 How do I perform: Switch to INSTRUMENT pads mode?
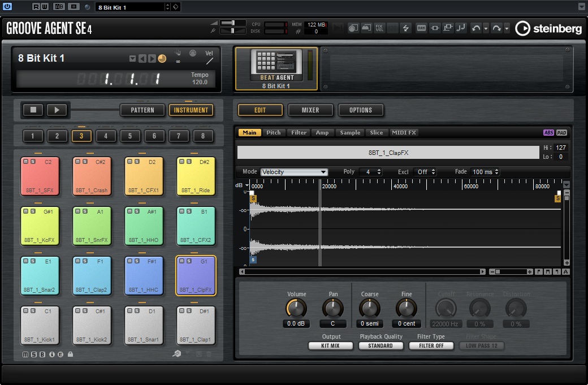coord(191,110)
